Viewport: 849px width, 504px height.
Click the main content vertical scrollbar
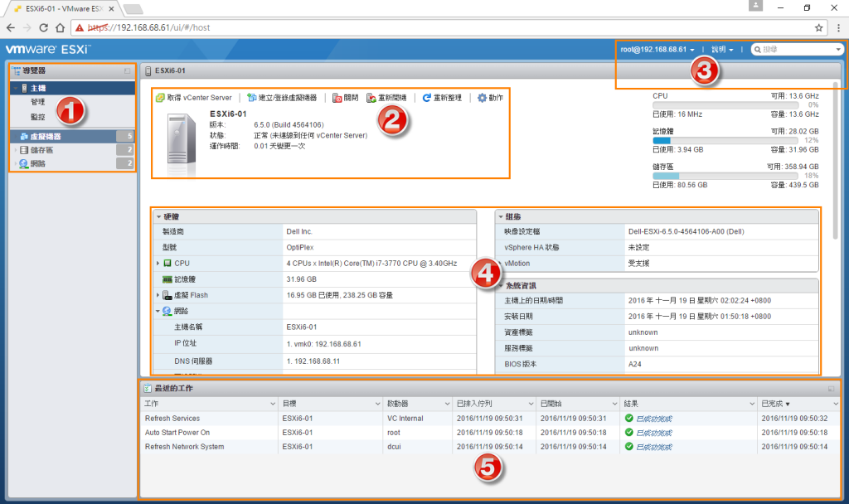[836, 160]
